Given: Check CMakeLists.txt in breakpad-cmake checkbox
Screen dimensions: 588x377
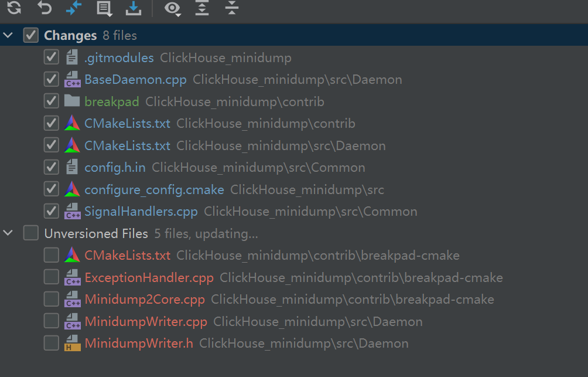Looking at the screenshot, I should (52, 255).
